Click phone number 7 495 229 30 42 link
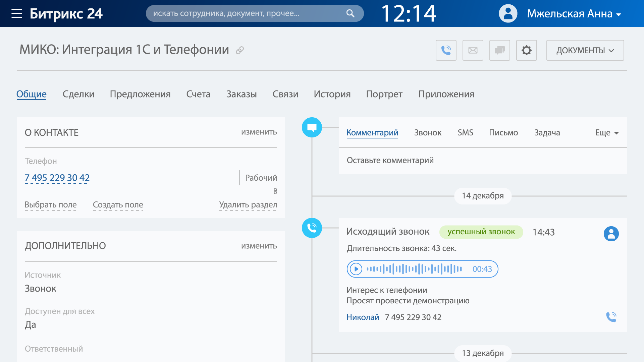The width and height of the screenshot is (644, 362). (x=57, y=178)
